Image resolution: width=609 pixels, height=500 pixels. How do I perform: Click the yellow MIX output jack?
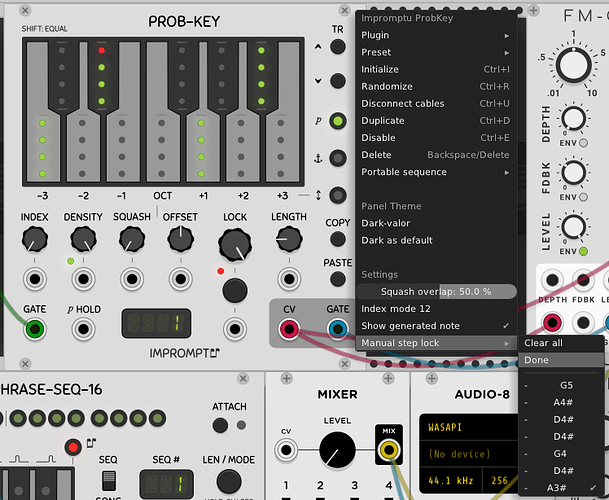(389, 450)
